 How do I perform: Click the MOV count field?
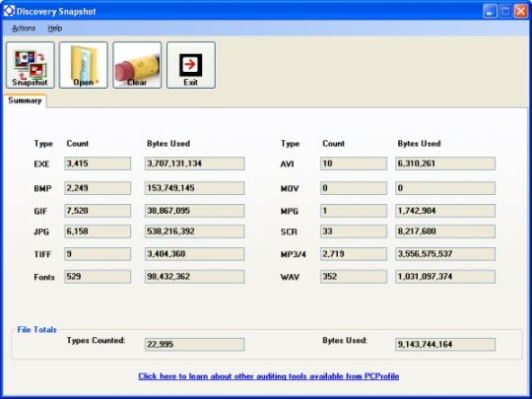click(x=354, y=188)
